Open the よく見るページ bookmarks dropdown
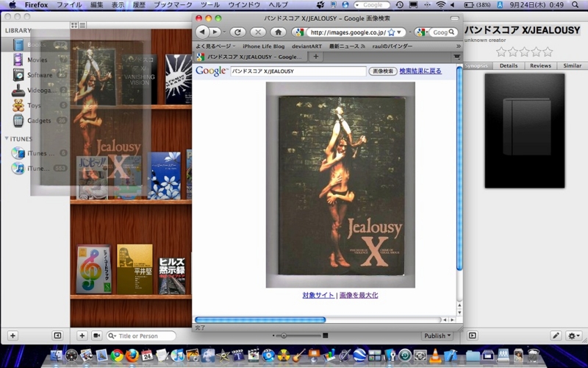The height and width of the screenshot is (368, 588). pyautogui.click(x=215, y=46)
